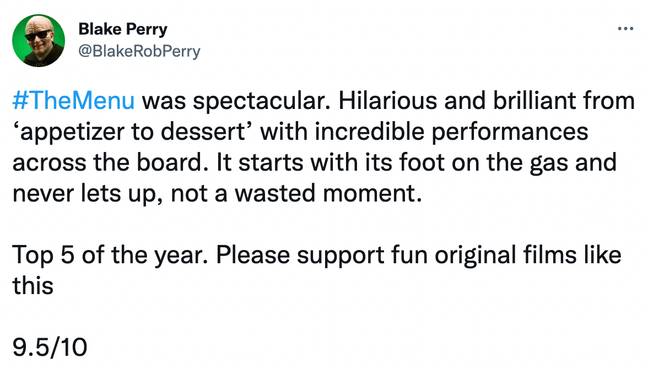Click Blake Perry's round profile avatar
The width and height of the screenshot is (648, 370).
pos(38,40)
